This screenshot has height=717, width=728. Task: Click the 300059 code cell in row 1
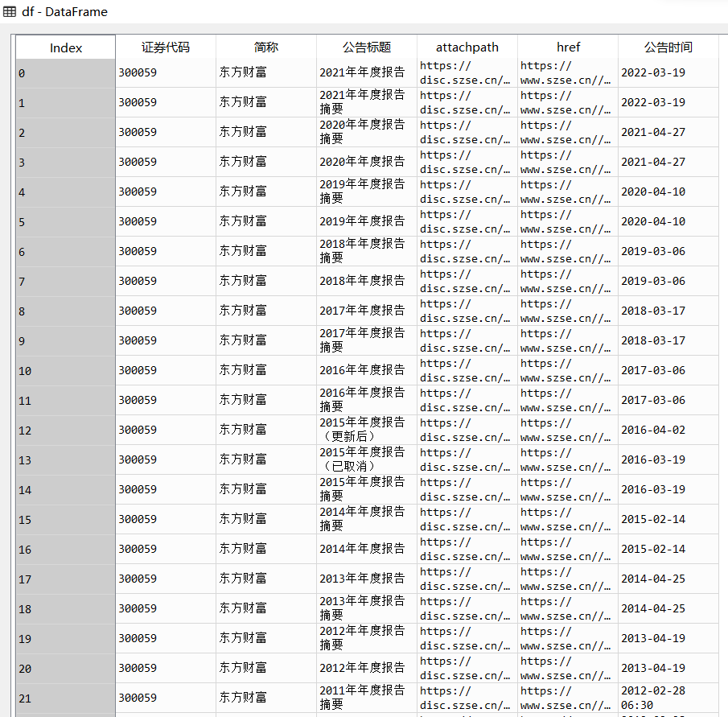166,102
